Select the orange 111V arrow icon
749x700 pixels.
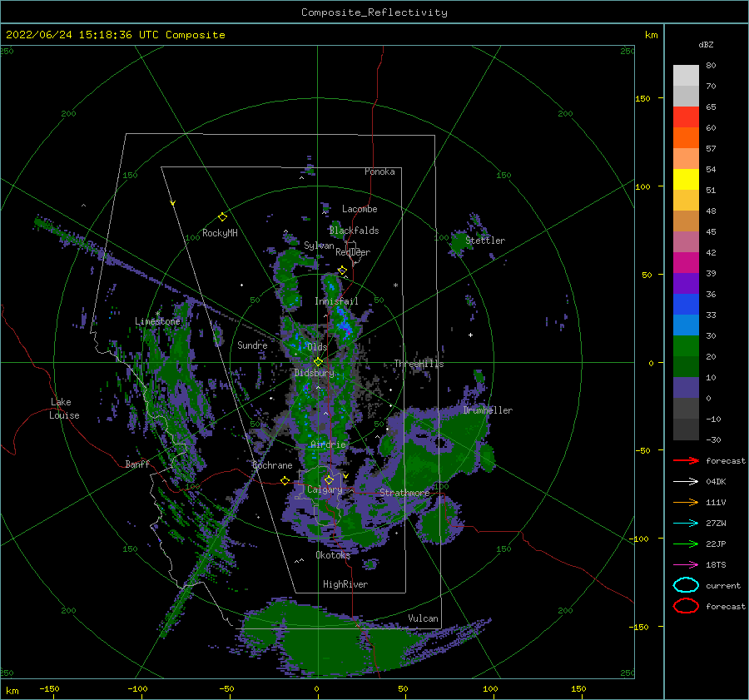point(686,502)
